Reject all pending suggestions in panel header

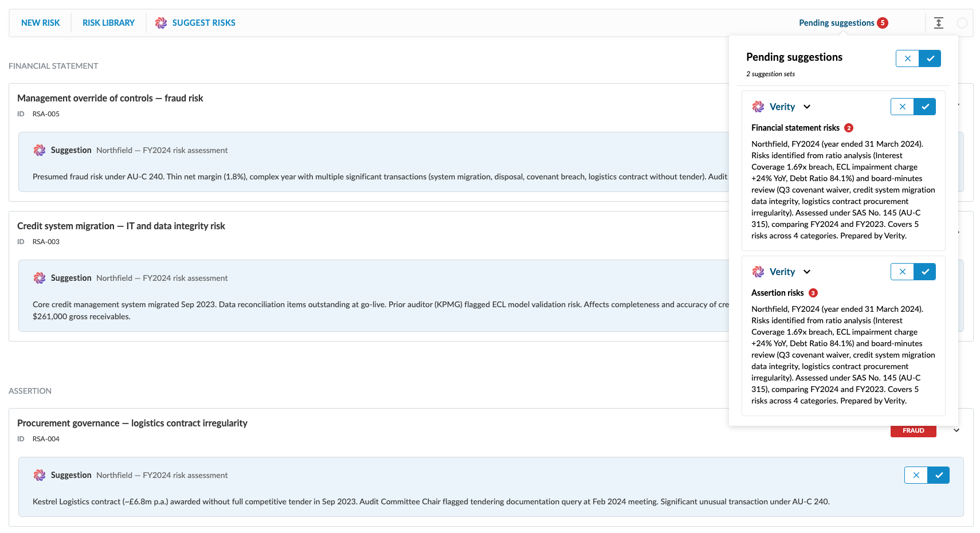tap(907, 58)
